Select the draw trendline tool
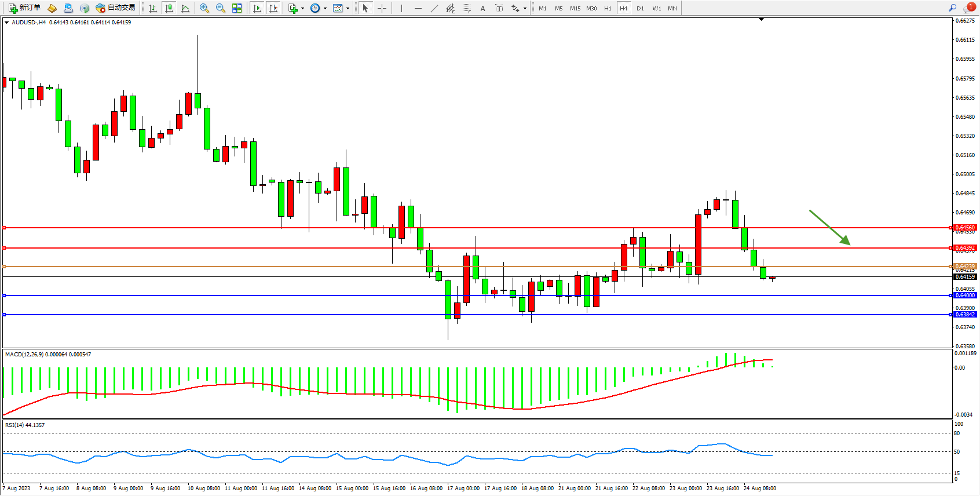 coord(434,8)
